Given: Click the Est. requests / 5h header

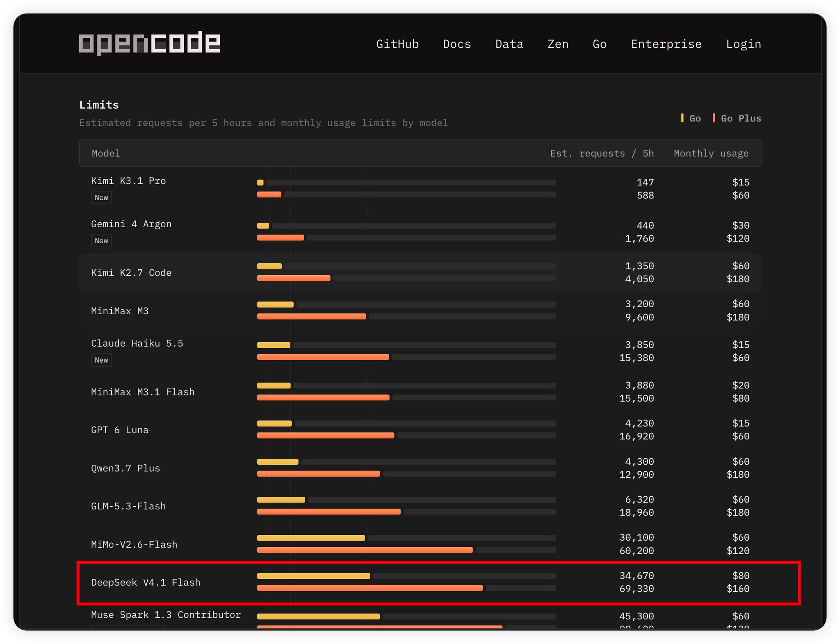Looking at the screenshot, I should click(602, 153).
